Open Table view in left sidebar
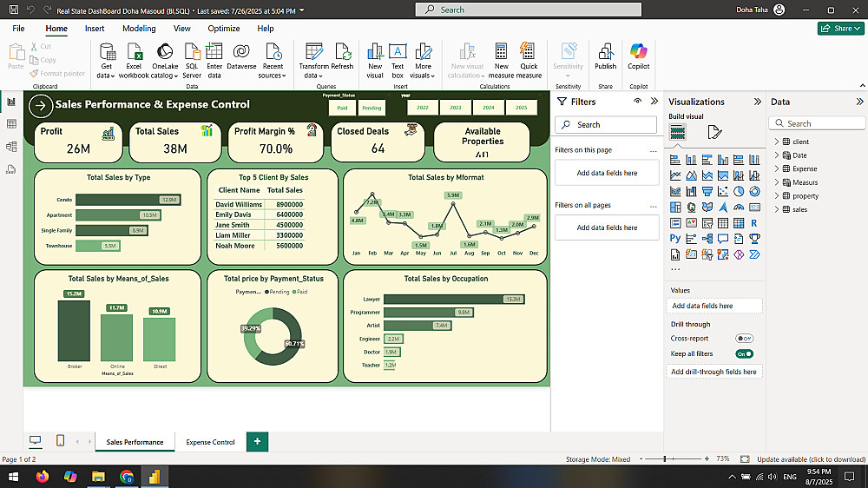Image resolution: width=868 pixels, height=488 pixels. pos(11,124)
